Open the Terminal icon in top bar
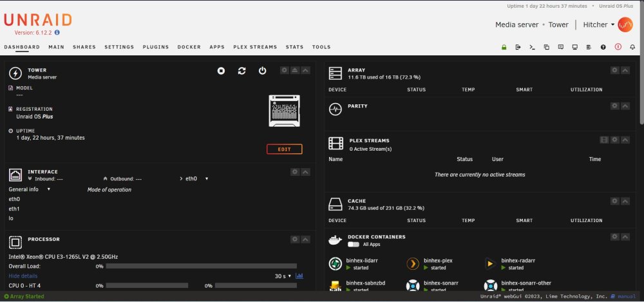Image resolution: width=644 pixels, height=302 pixels. coord(533,47)
